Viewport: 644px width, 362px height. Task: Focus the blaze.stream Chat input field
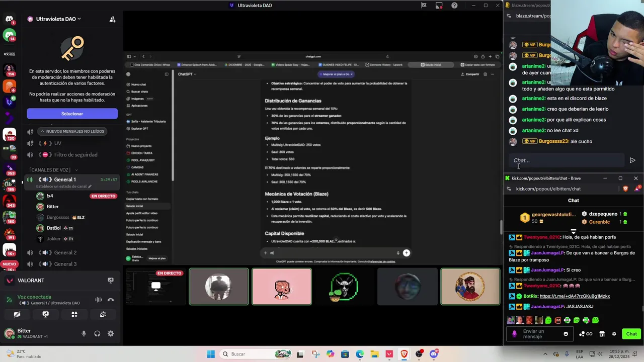[x=567, y=160]
